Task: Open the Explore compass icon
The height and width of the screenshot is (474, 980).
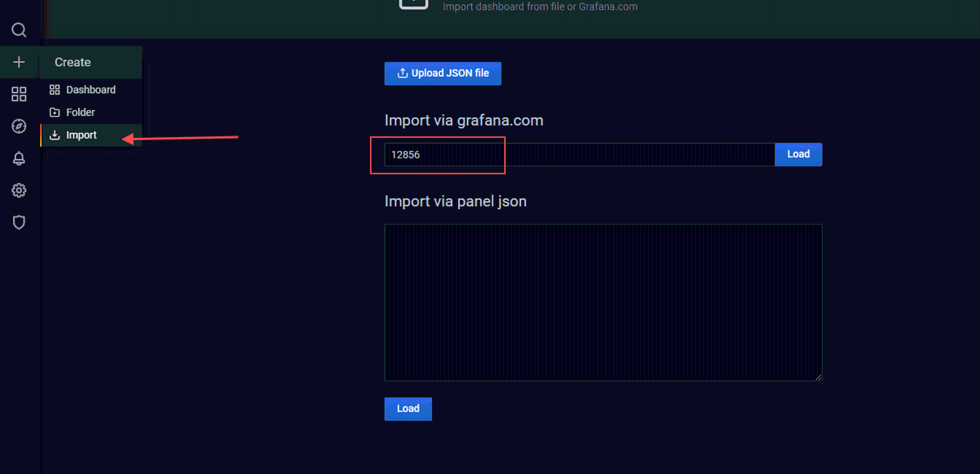Action: 19,126
